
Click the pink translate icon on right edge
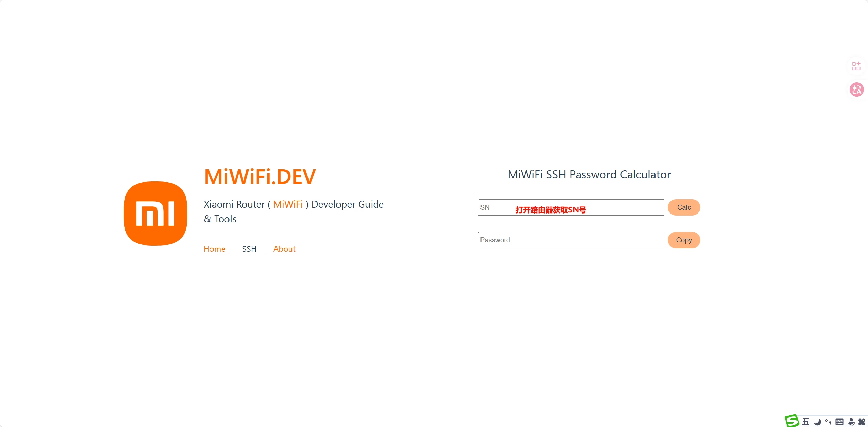click(856, 90)
